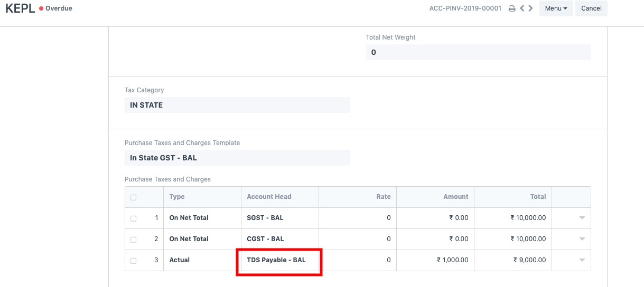Go to next document with right chevron
This screenshot has height=287, width=644.
click(530, 8)
